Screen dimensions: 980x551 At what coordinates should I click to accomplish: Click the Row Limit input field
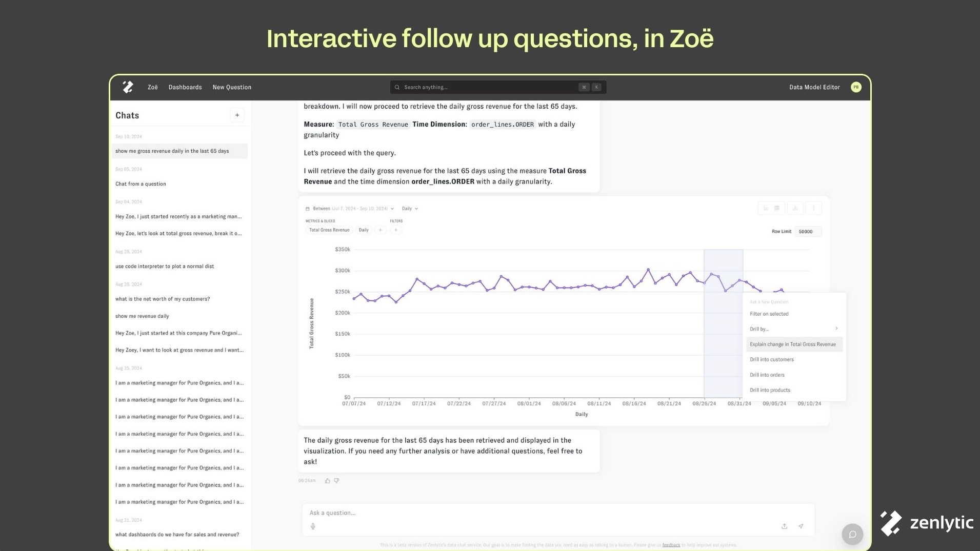coord(808,232)
